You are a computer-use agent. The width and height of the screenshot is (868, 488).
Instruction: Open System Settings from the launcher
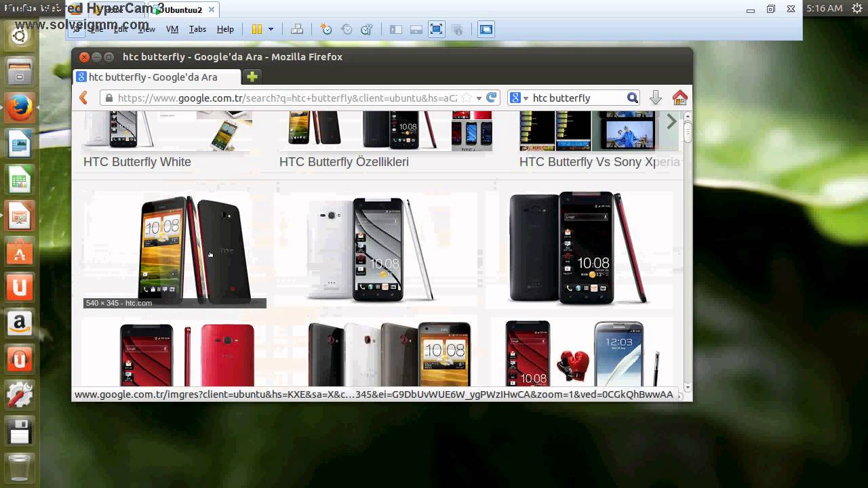coord(20,395)
